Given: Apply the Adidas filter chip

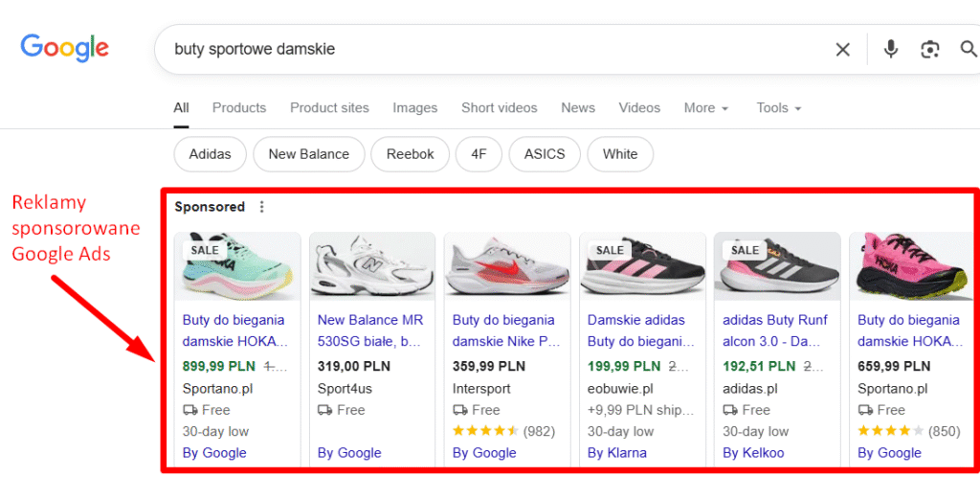Looking at the screenshot, I should click(210, 154).
